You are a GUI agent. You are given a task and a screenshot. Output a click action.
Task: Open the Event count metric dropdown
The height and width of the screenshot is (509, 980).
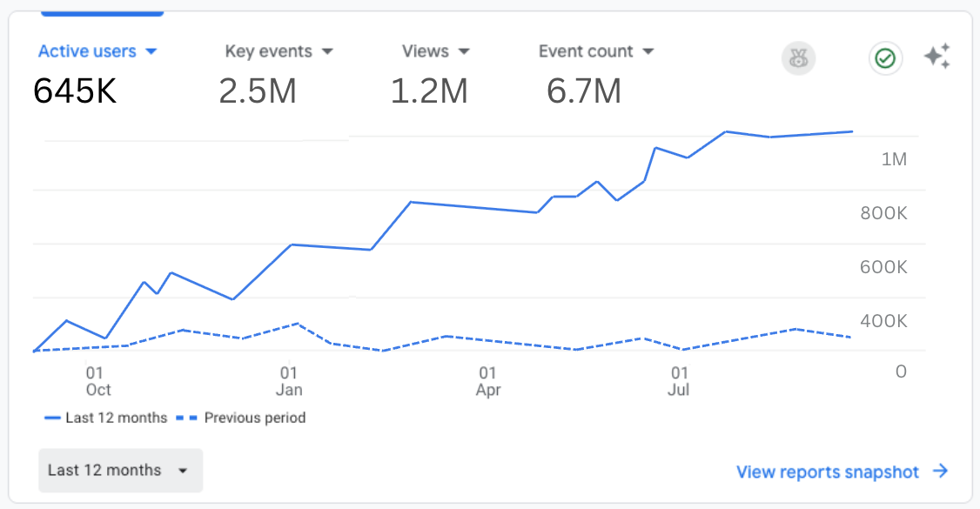[x=596, y=51]
